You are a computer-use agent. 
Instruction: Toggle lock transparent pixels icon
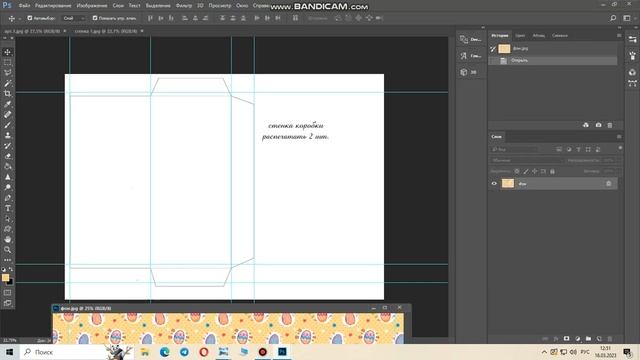[517, 171]
